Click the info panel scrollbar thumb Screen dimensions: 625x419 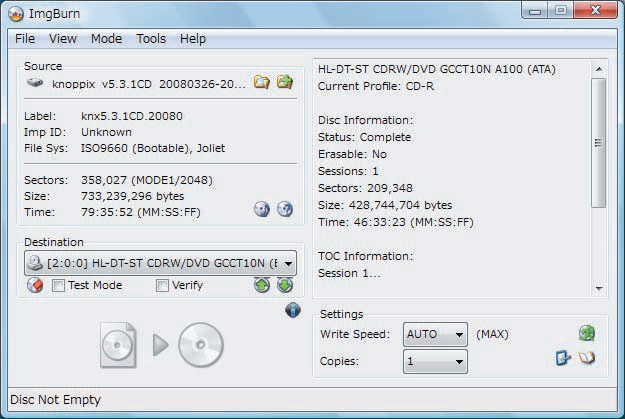599,143
